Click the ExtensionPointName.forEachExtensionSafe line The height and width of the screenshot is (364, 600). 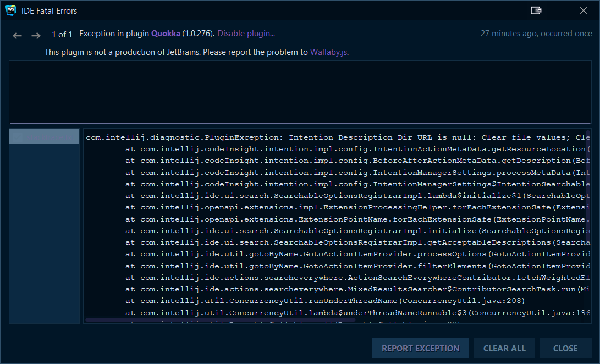pyautogui.click(x=358, y=219)
